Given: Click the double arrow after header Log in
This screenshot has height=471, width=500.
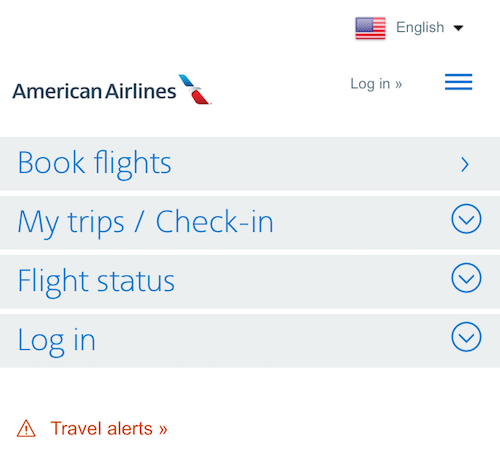Looking at the screenshot, I should (399, 85).
